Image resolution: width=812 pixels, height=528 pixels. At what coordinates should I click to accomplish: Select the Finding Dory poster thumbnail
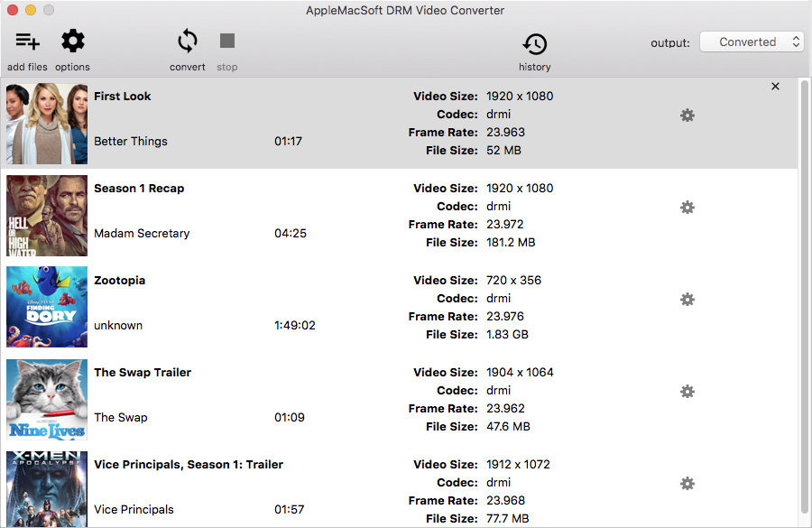tap(47, 307)
